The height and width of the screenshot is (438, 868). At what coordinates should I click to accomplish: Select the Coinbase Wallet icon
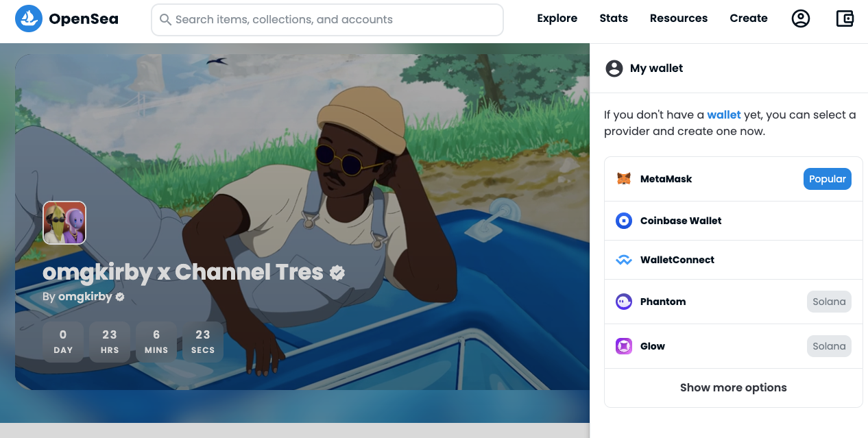click(623, 221)
